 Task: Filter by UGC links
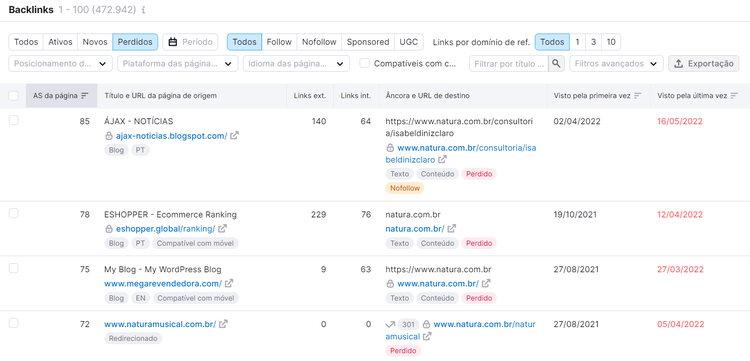point(409,42)
